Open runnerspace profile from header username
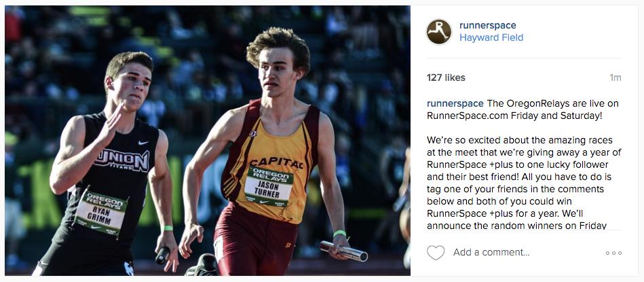 pyautogui.click(x=487, y=25)
